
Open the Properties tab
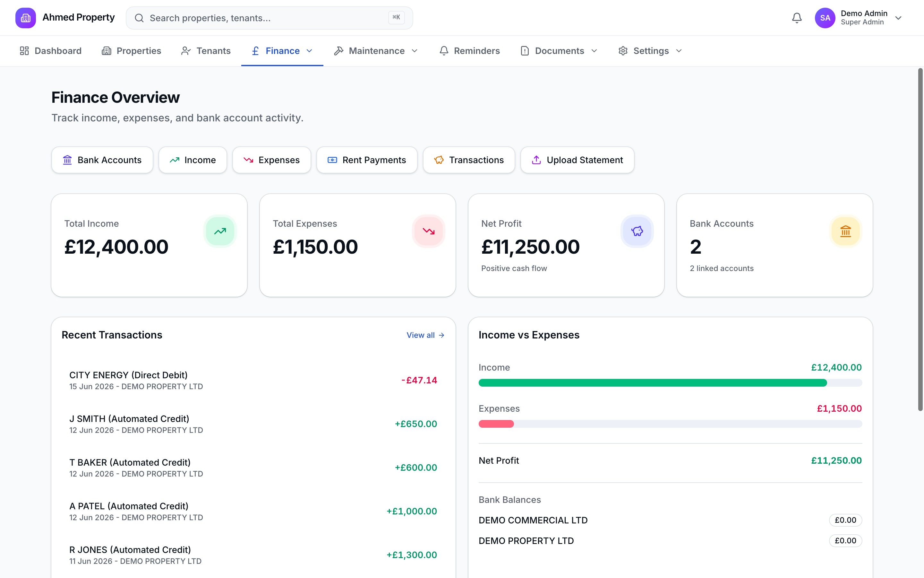coord(131,51)
